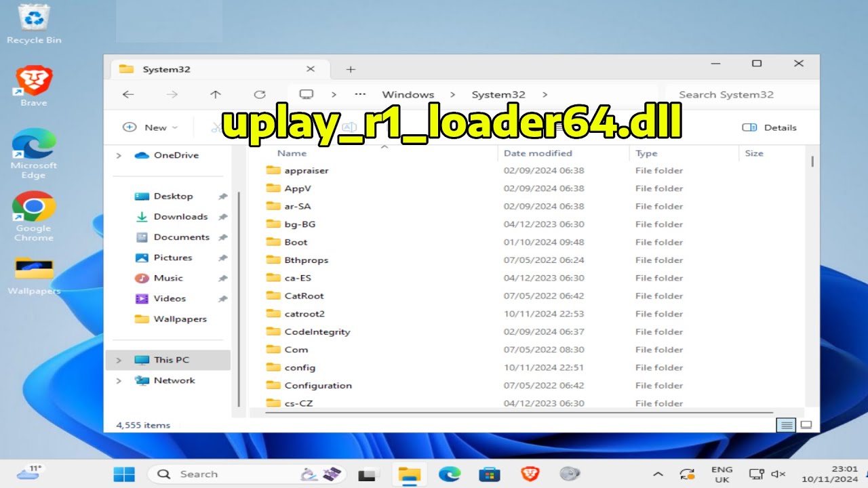
Task: Open Music in quick access
Action: (159, 278)
